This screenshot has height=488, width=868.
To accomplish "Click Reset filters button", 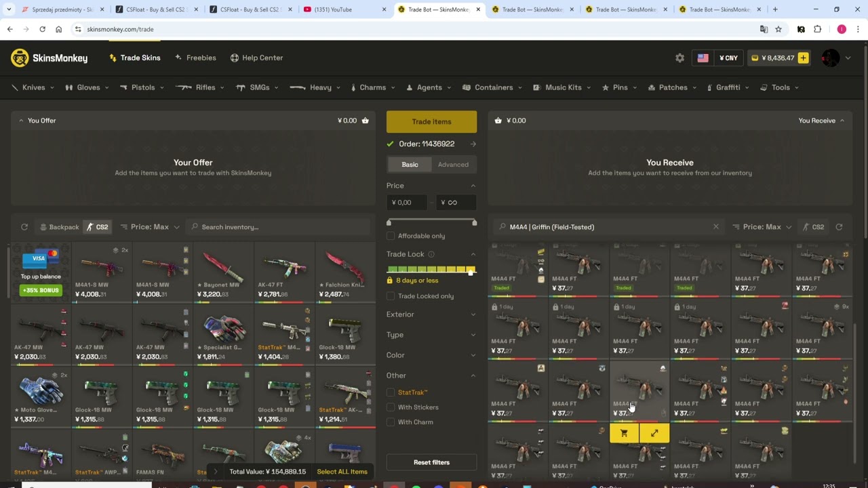I will (x=431, y=462).
